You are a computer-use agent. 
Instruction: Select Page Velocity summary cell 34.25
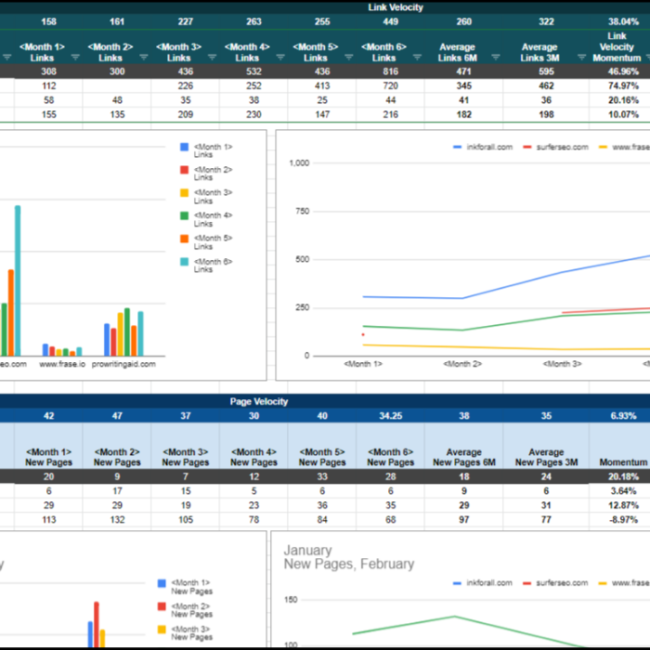(x=390, y=416)
